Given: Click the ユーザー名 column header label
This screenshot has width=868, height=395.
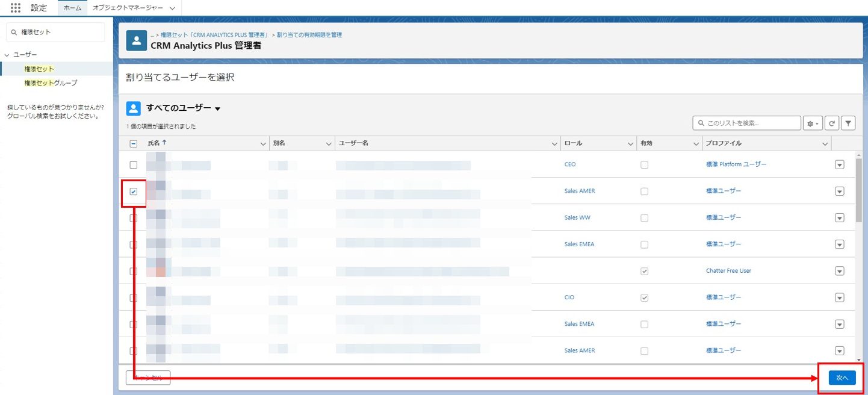Looking at the screenshot, I should tap(353, 143).
